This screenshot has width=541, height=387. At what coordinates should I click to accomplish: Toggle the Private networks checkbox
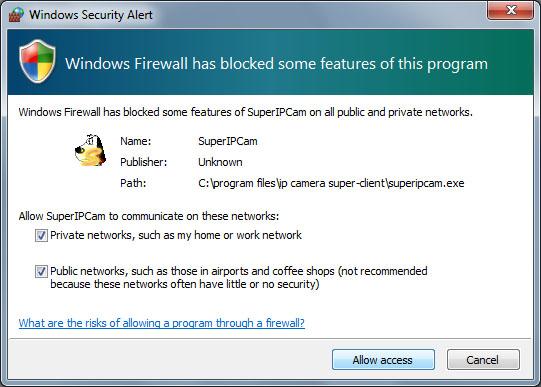tap(41, 236)
